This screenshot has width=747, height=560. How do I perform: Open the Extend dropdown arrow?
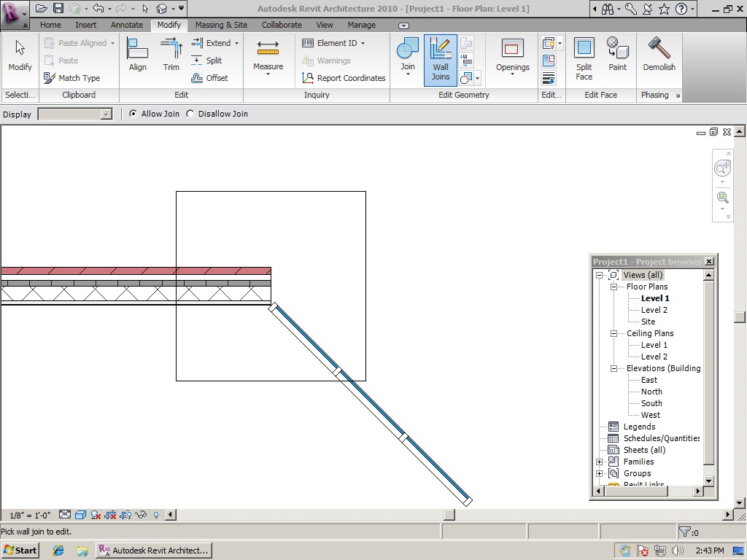237,43
